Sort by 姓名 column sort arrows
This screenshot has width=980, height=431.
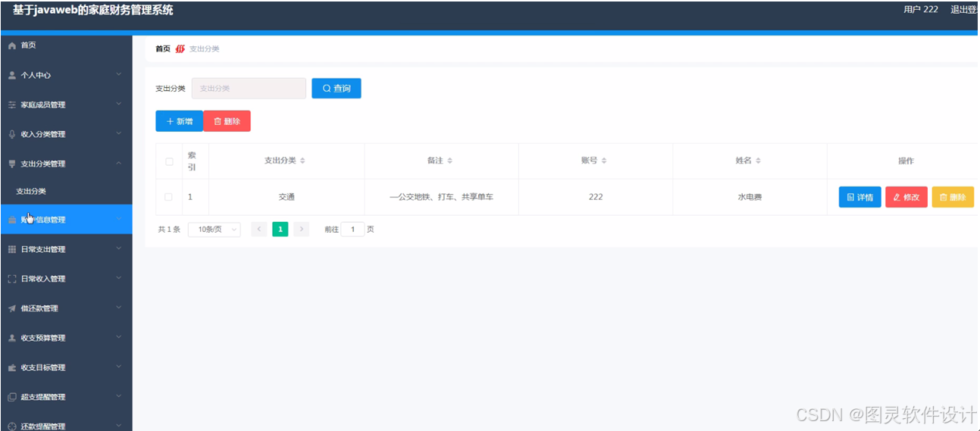click(758, 161)
